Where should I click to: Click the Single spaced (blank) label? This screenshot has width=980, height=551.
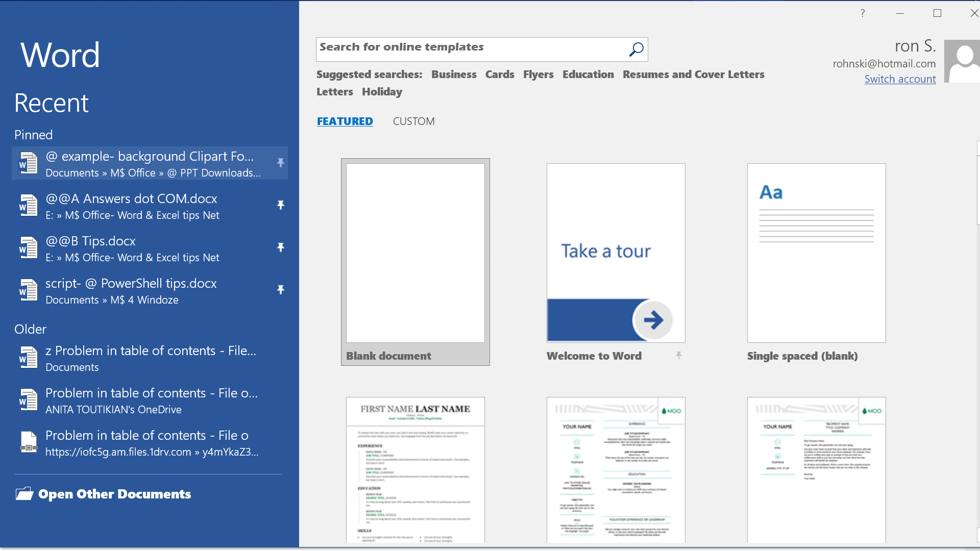pos(802,356)
